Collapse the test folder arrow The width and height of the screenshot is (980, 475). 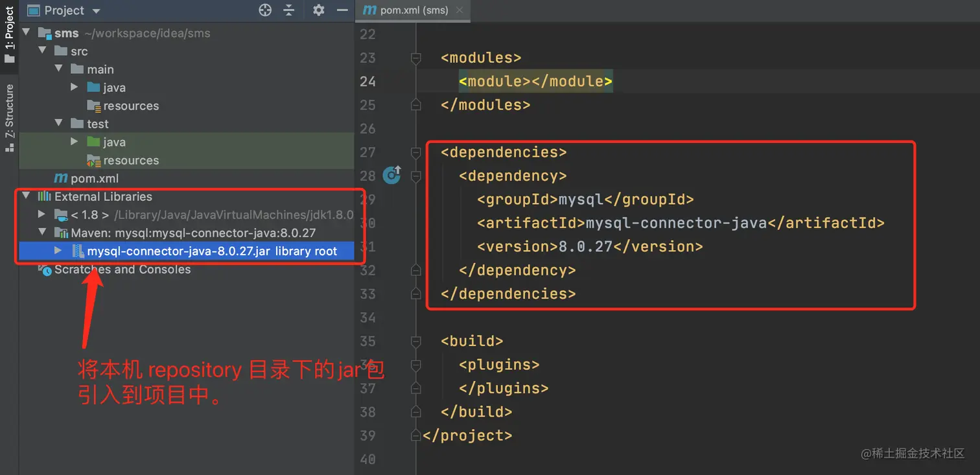click(x=59, y=123)
